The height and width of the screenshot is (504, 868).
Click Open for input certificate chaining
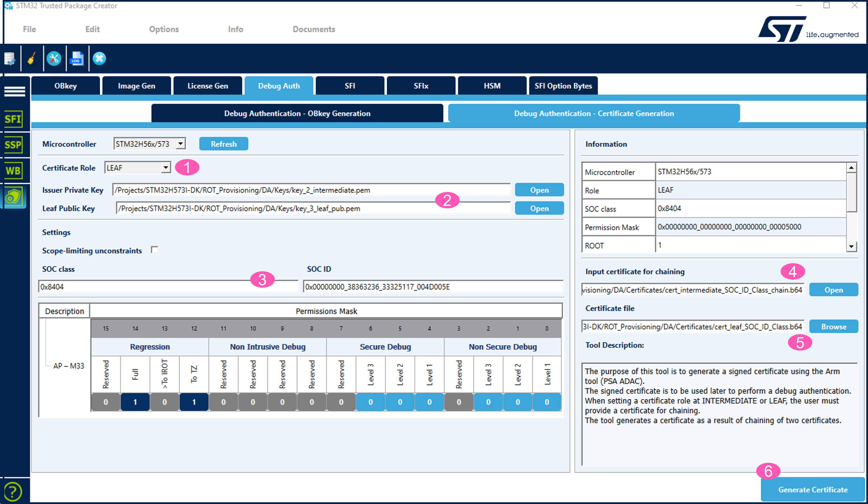pos(834,290)
